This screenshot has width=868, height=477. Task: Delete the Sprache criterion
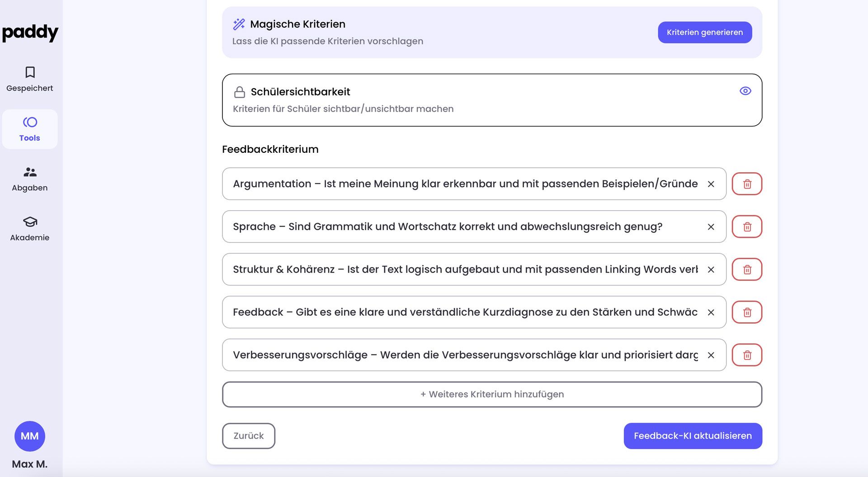(x=747, y=227)
